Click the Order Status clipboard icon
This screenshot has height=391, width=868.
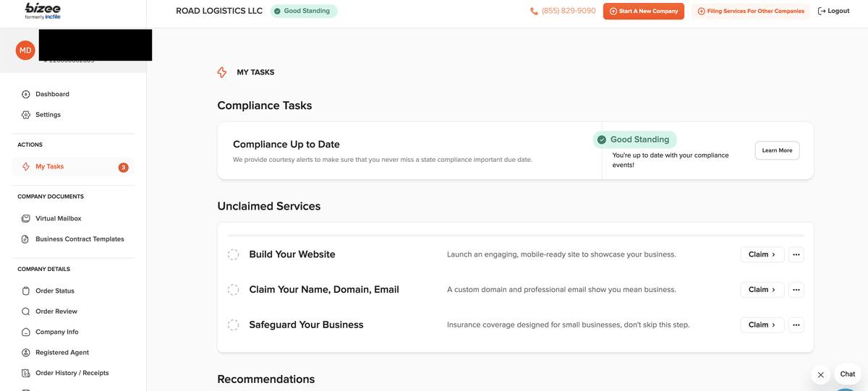[26, 291]
